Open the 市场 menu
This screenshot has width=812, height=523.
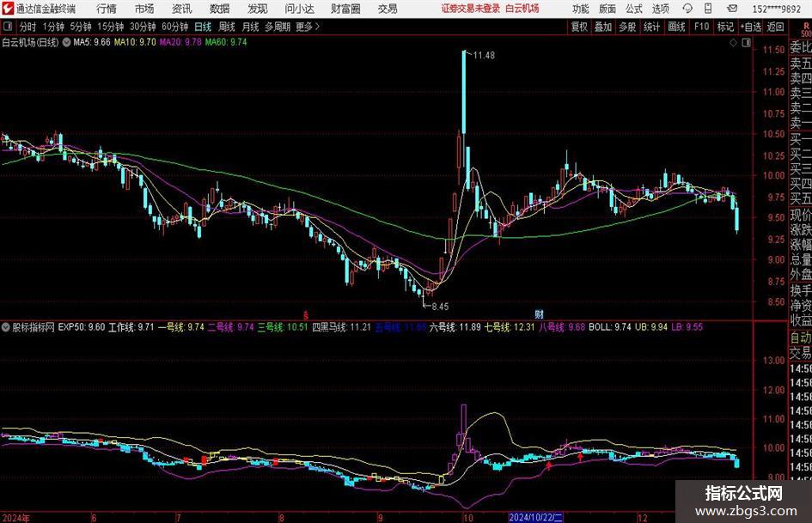tap(144, 9)
